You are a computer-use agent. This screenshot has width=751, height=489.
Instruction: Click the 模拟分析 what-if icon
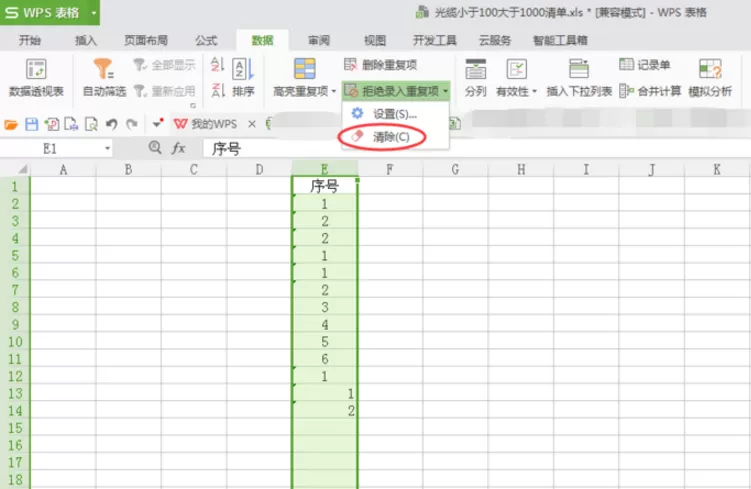pos(710,69)
